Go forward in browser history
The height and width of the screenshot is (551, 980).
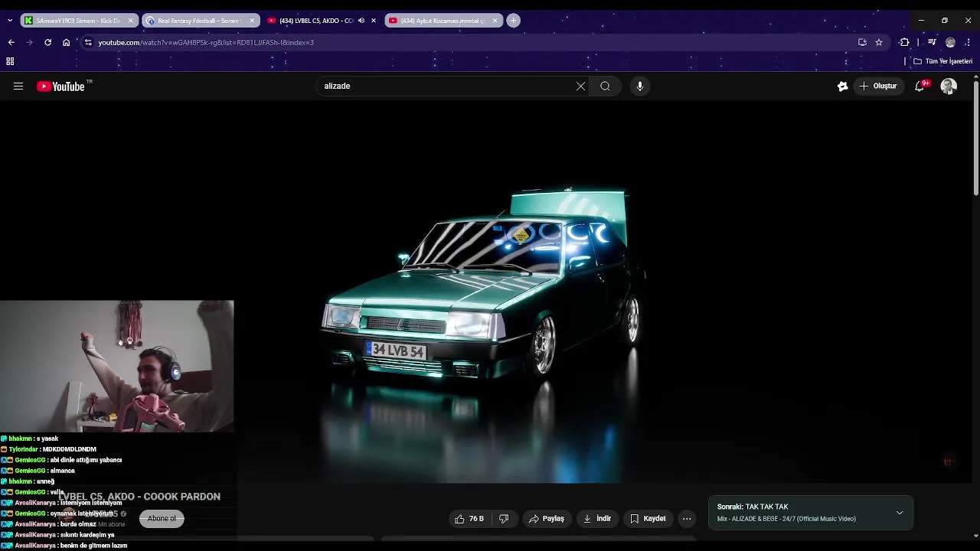[29, 42]
